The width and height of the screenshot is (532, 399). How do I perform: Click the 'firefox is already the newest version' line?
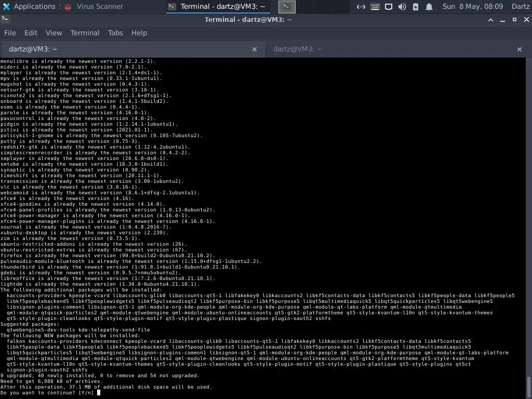[x=108, y=256]
